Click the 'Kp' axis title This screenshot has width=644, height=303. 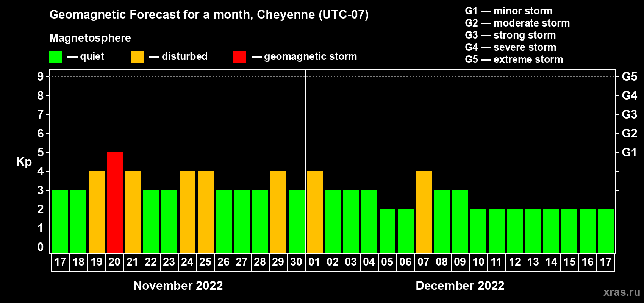tap(24, 162)
